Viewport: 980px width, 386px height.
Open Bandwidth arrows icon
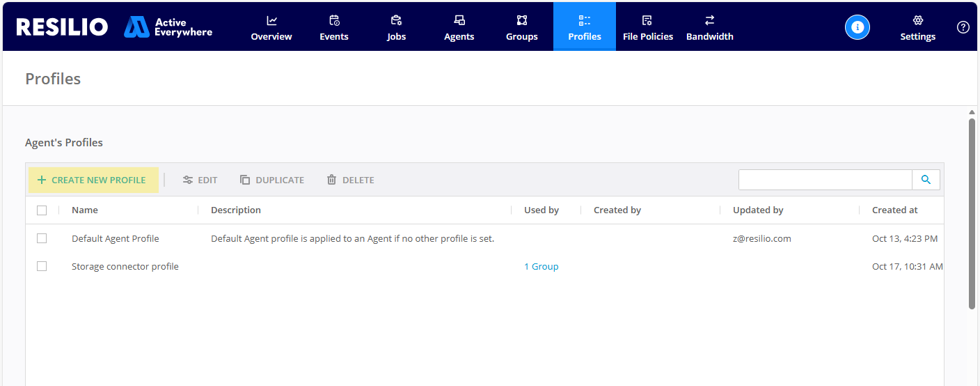click(x=709, y=20)
